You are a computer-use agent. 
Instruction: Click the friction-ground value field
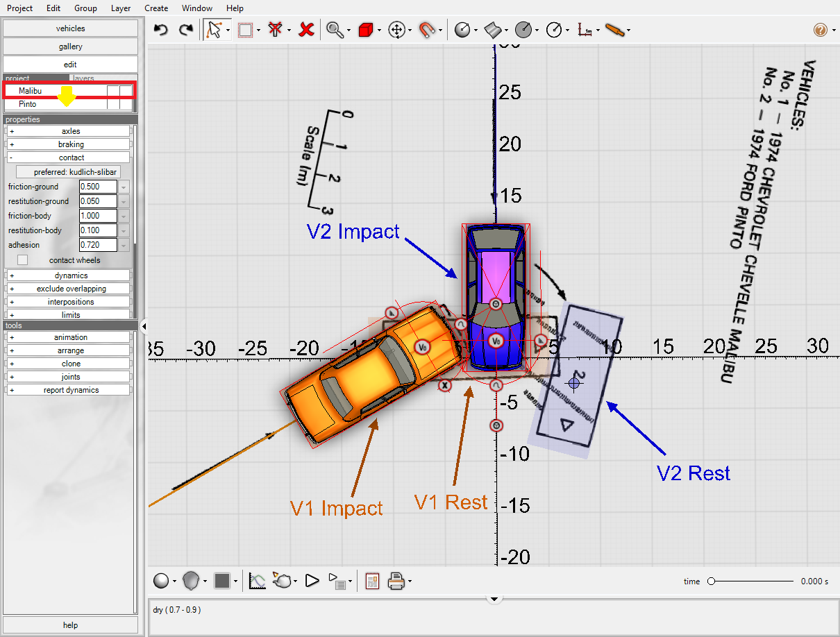(98, 187)
